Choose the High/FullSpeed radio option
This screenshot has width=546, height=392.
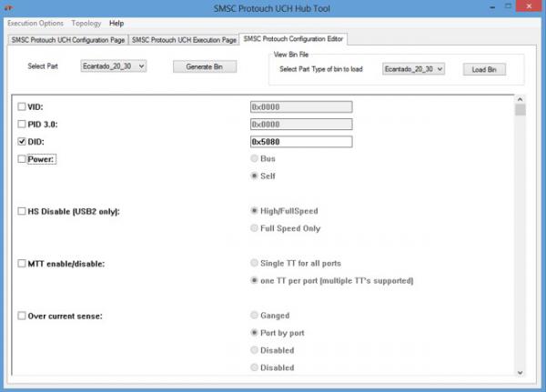pos(254,211)
